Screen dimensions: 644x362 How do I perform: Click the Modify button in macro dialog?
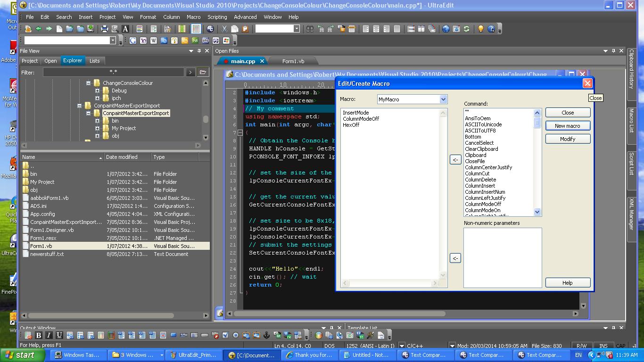(x=567, y=139)
